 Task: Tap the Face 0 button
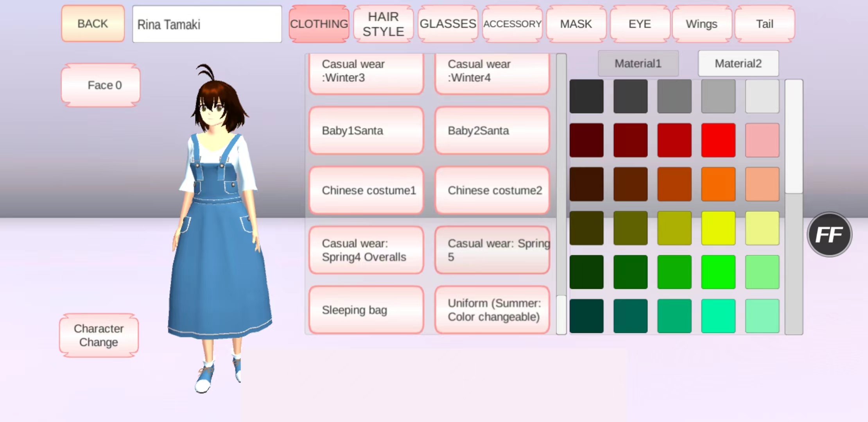click(101, 85)
